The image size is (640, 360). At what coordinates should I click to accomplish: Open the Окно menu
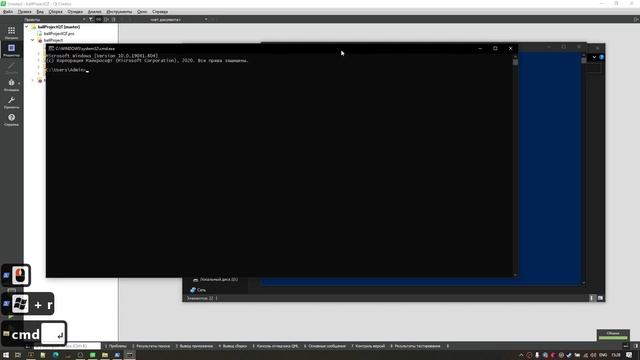tap(142, 12)
